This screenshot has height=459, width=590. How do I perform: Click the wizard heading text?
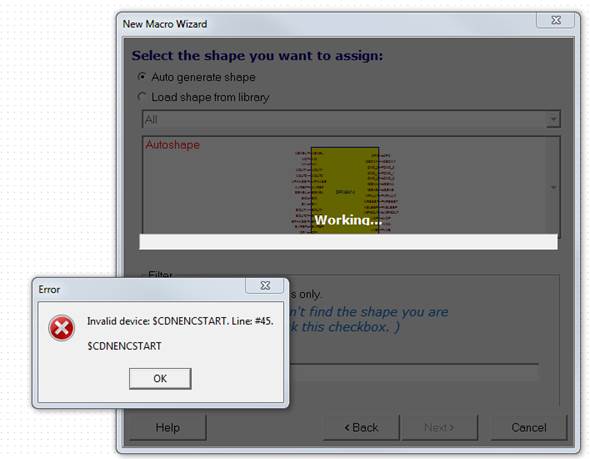point(257,56)
